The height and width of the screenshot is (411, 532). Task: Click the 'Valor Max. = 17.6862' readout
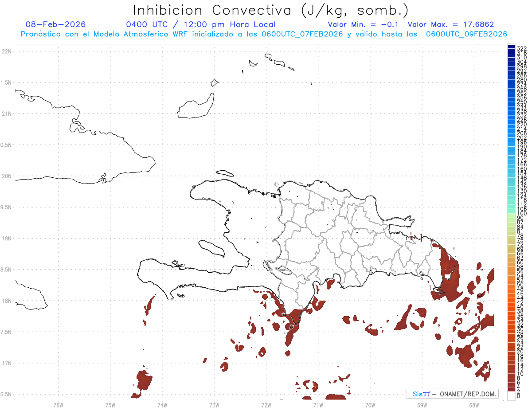coord(451,24)
